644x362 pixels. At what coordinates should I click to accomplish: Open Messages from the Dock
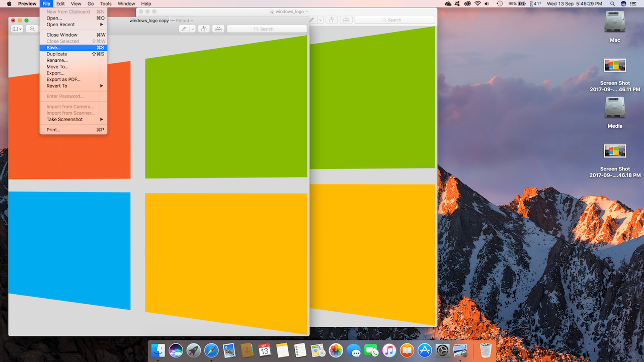coord(354,350)
